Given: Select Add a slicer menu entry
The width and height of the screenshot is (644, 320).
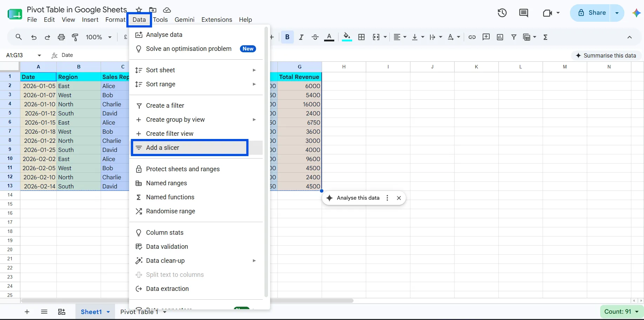Looking at the screenshot, I should tap(190, 148).
